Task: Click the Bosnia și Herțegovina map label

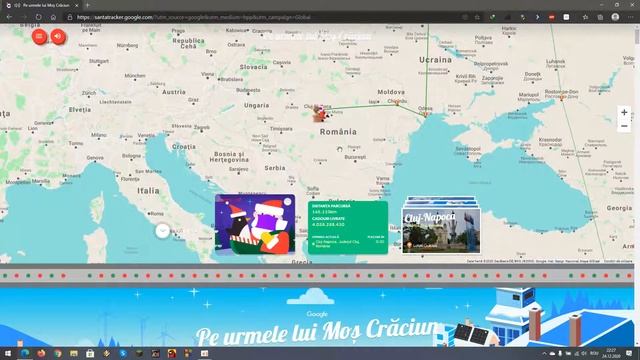Action: (229, 157)
